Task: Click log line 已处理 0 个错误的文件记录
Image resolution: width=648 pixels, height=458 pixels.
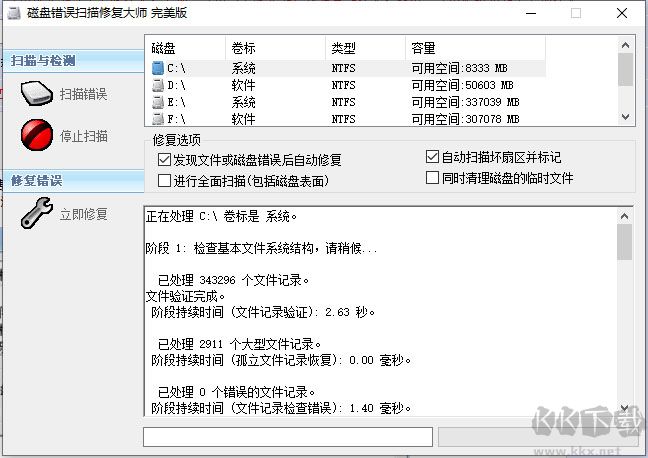Action: click(x=236, y=392)
